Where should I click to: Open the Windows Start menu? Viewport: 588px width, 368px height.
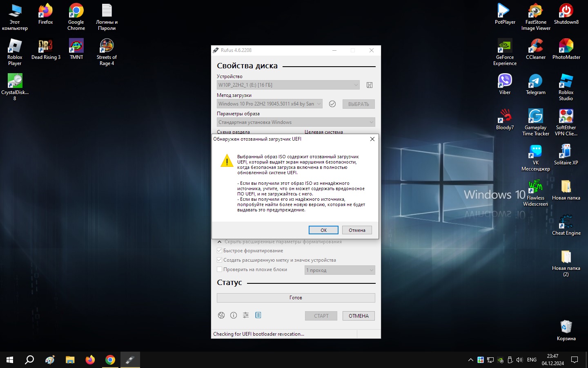(10, 360)
